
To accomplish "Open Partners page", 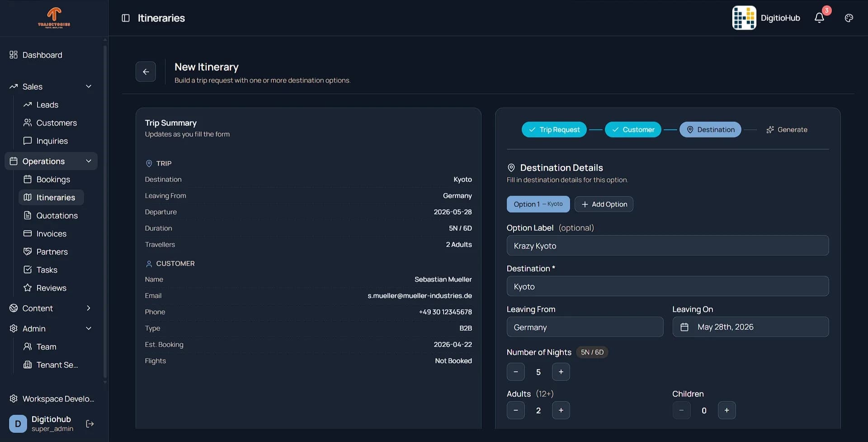I will pyautogui.click(x=52, y=252).
